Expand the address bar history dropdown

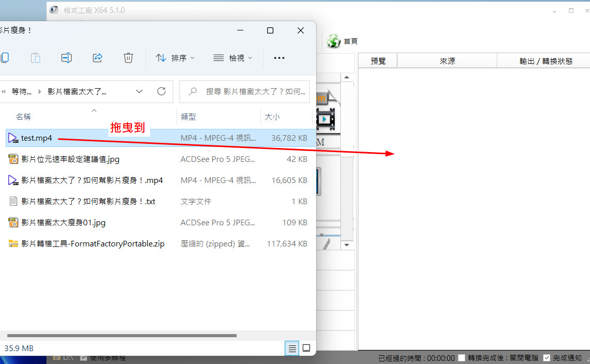point(139,91)
